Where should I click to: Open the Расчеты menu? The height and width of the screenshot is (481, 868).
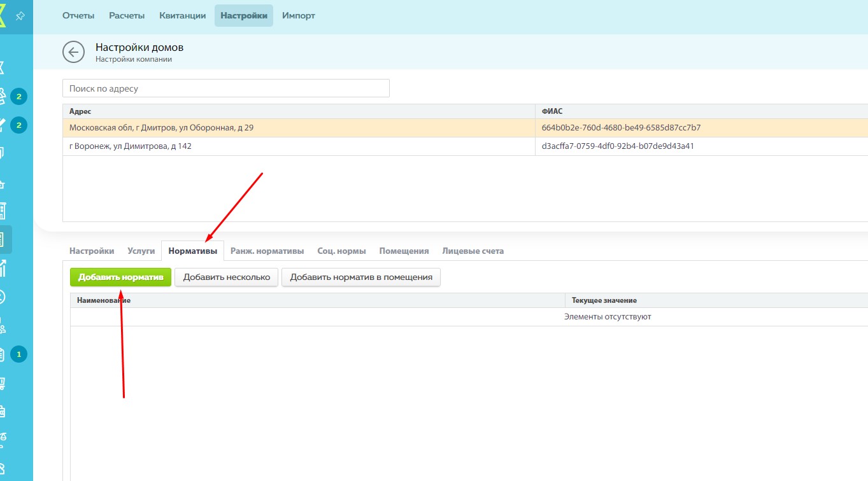pos(127,15)
